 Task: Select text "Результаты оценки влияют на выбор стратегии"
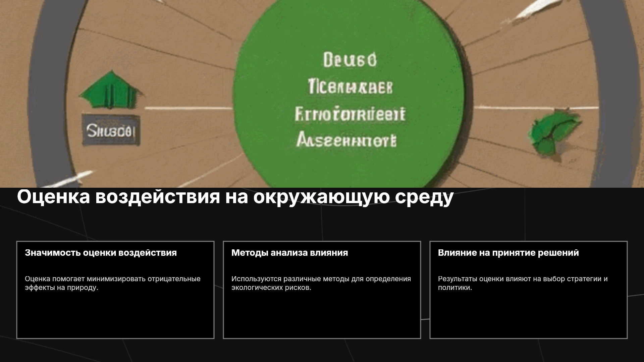pos(520,279)
